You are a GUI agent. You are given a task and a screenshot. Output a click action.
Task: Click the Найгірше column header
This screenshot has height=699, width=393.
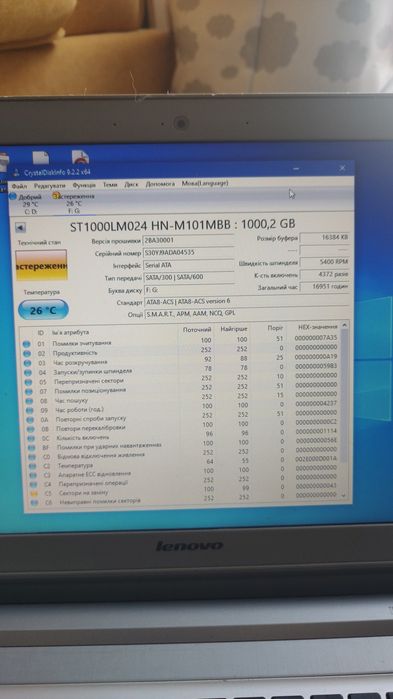(x=233, y=329)
